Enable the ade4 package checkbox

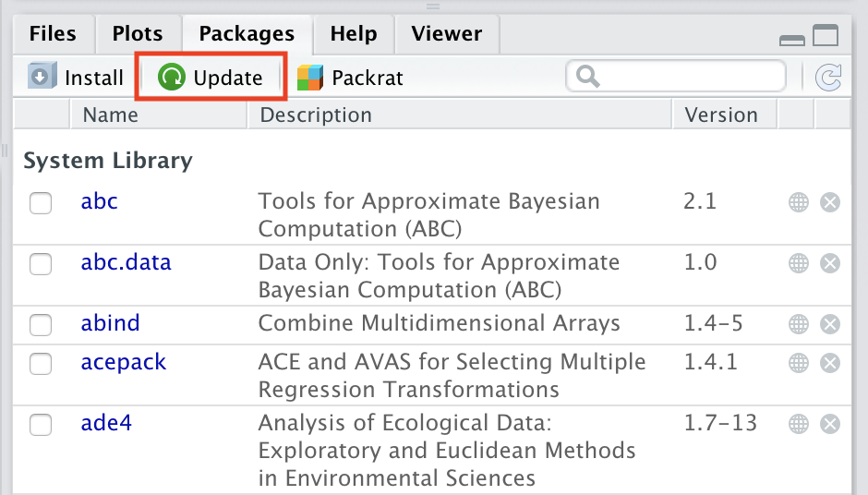click(x=41, y=425)
